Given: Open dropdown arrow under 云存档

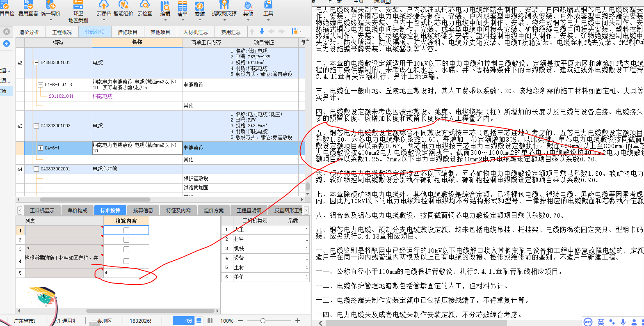Looking at the screenshot, I should [104, 20].
